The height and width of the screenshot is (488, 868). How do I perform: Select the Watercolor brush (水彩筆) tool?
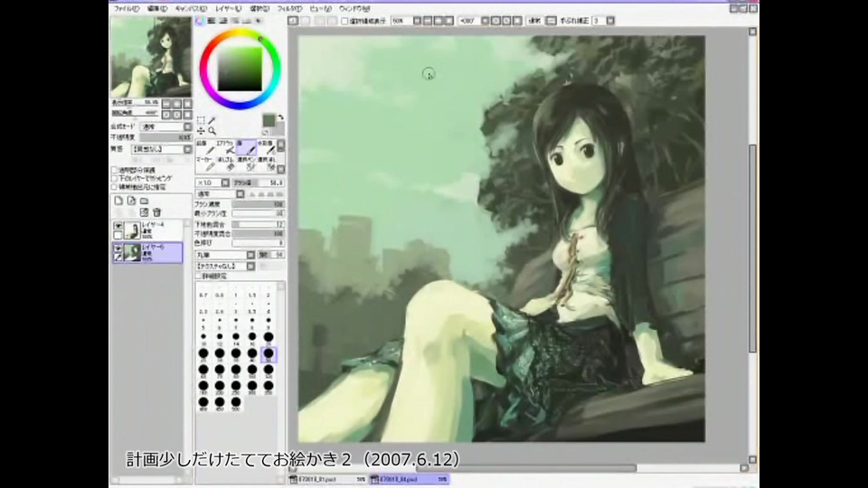266,147
